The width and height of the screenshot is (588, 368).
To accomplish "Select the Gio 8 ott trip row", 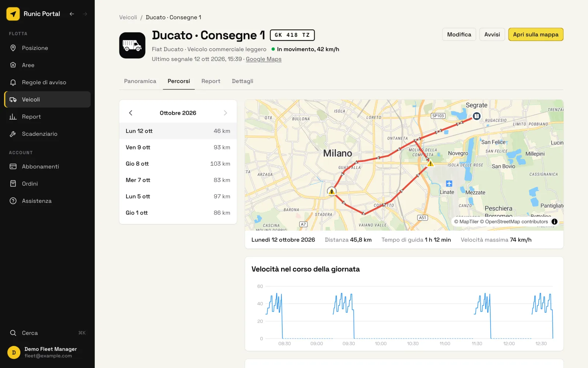I will point(178,164).
